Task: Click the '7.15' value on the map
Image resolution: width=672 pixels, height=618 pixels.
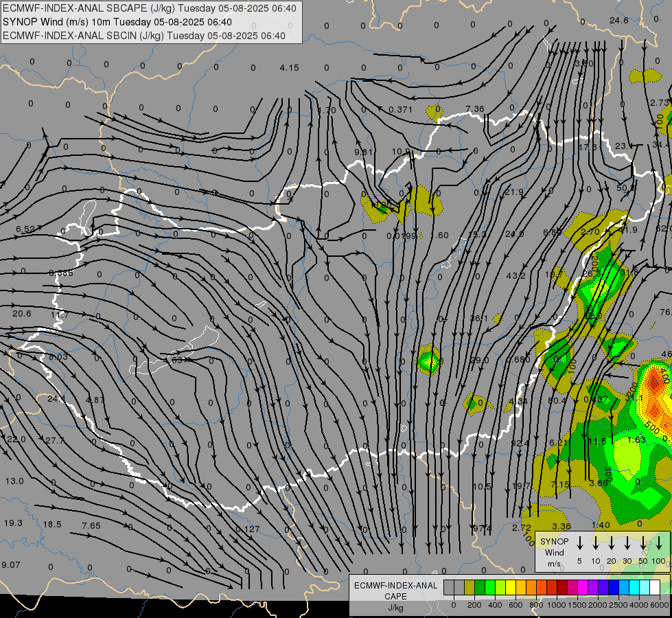Action: 560,484
